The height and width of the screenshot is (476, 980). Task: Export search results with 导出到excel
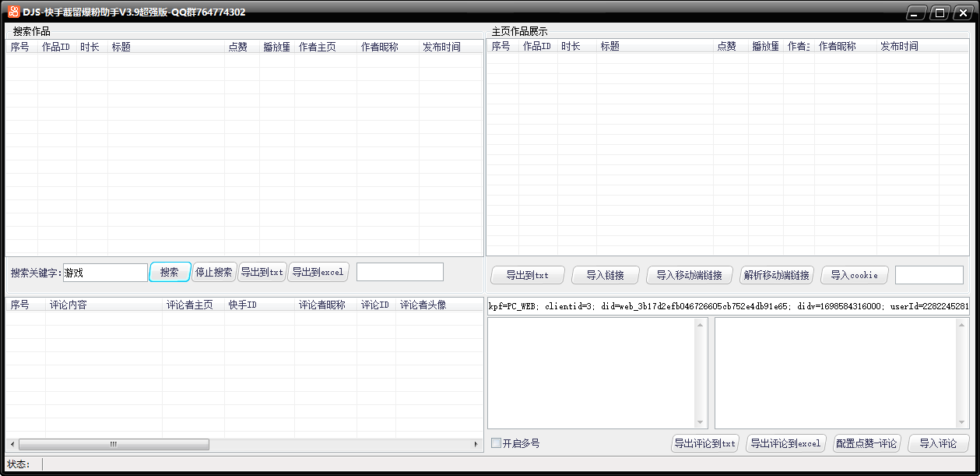coord(318,273)
